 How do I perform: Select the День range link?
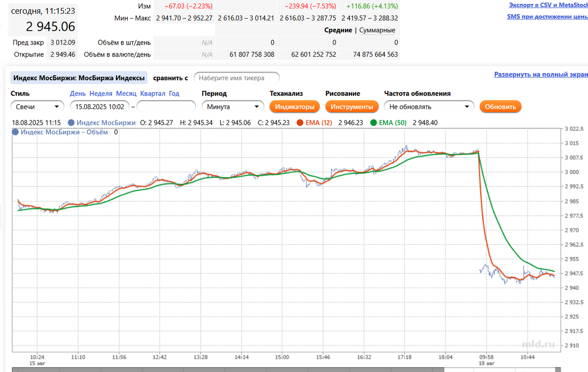pos(78,93)
